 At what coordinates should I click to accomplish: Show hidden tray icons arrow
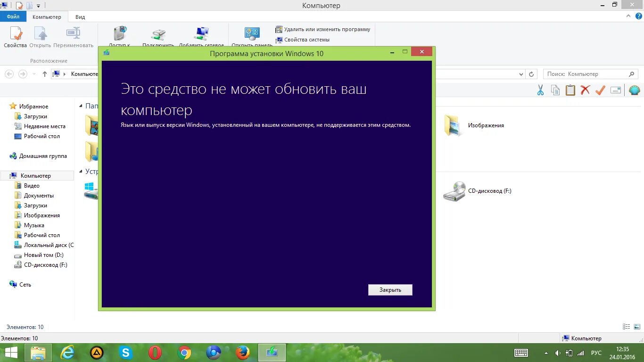(x=546, y=353)
